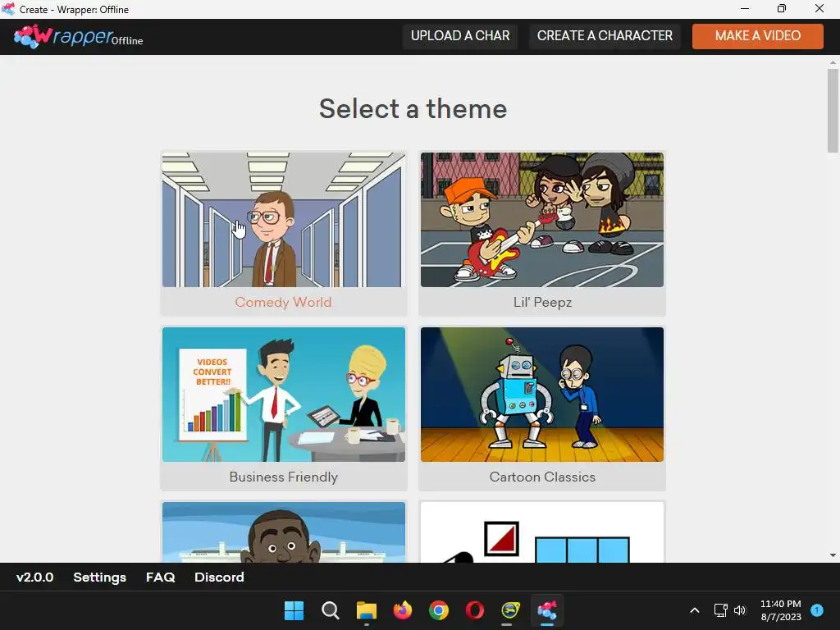Viewport: 840px width, 630px height.
Task: Click MAKE A VIDEO button
Action: coord(757,36)
